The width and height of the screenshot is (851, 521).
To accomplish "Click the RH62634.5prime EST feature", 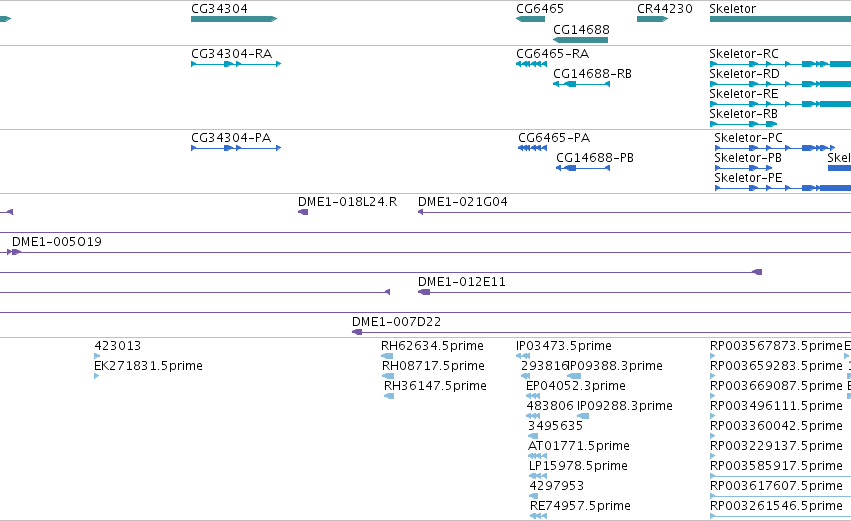I will click(388, 356).
